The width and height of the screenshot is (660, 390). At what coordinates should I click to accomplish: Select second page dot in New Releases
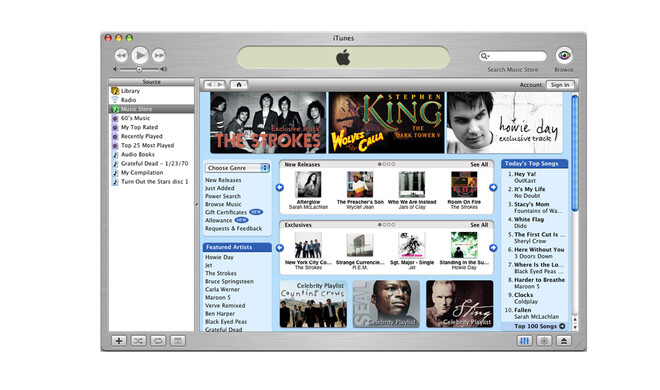pos(384,164)
